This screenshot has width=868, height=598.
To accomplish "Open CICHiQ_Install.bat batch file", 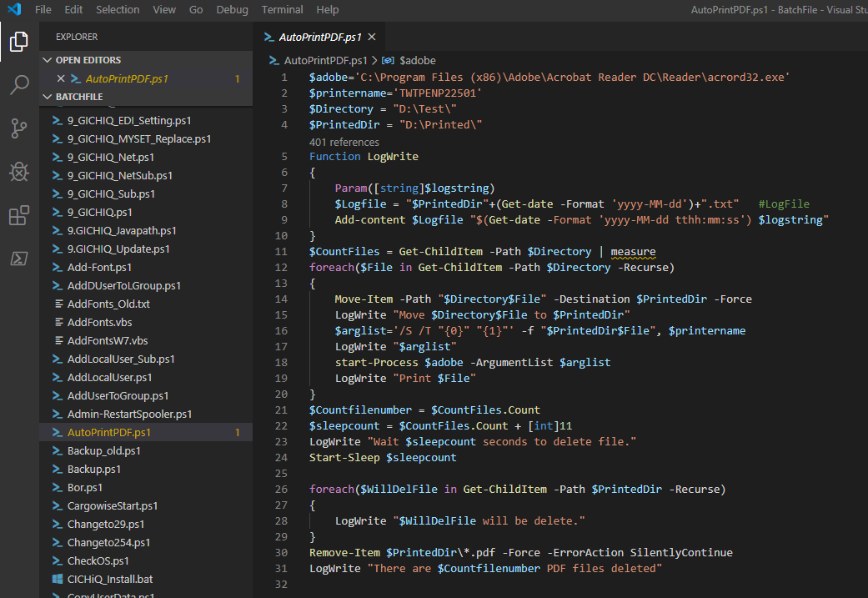I will click(146, 579).
